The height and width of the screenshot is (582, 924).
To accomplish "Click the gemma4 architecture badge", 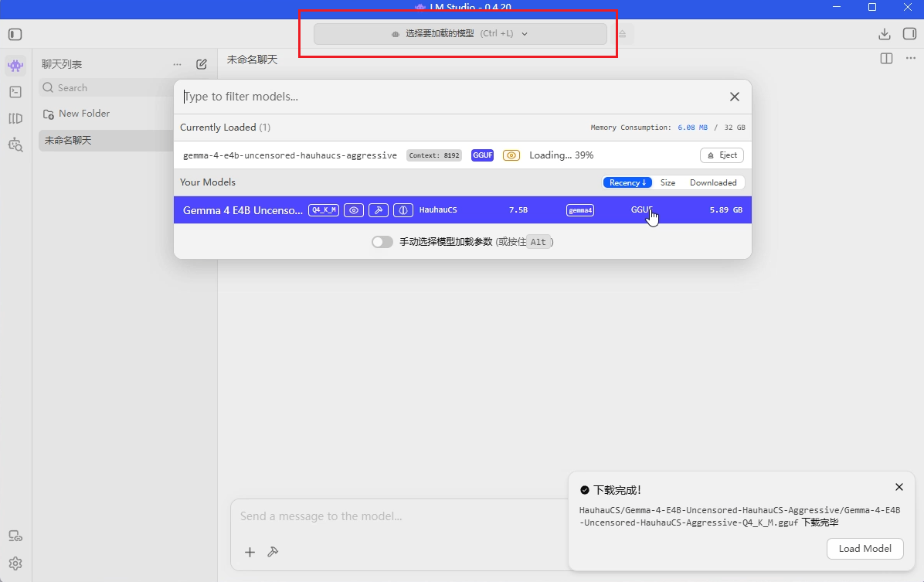I will click(x=580, y=210).
